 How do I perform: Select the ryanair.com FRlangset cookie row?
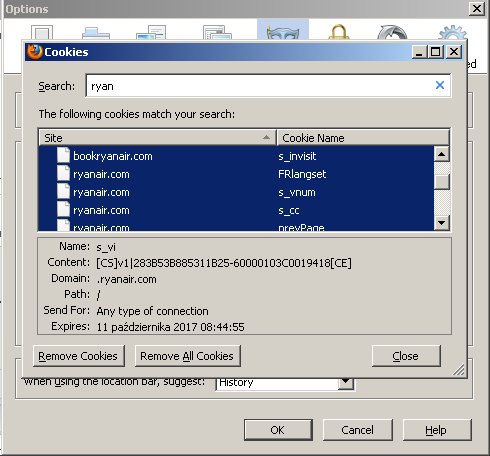point(236,174)
